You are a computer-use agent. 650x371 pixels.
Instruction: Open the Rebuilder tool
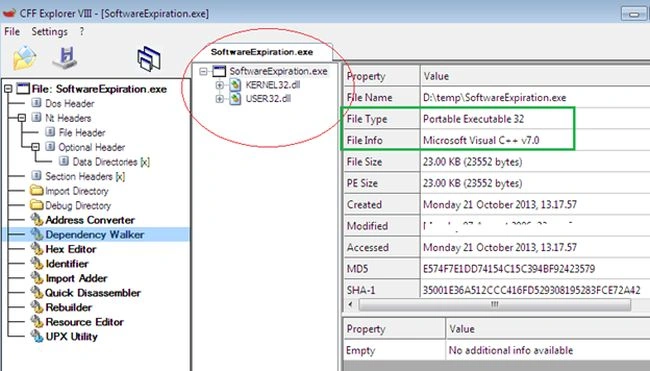point(68,307)
